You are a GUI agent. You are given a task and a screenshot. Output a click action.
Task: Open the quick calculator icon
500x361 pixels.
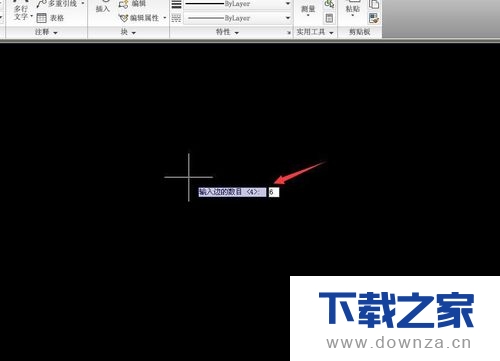pyautogui.click(x=329, y=18)
